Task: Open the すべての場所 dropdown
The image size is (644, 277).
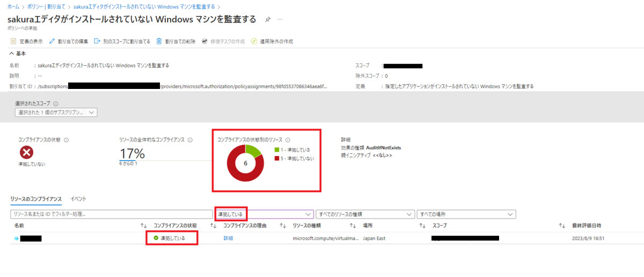Action: 466,214
